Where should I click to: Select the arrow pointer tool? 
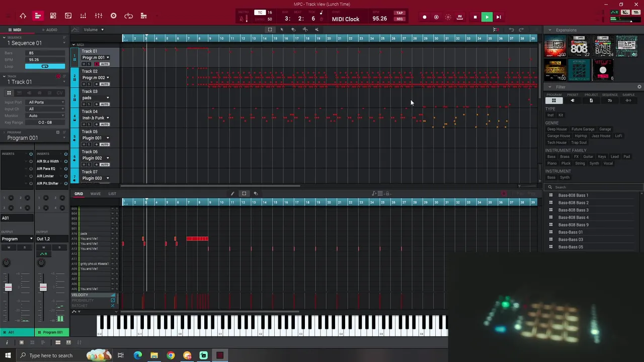(282, 30)
